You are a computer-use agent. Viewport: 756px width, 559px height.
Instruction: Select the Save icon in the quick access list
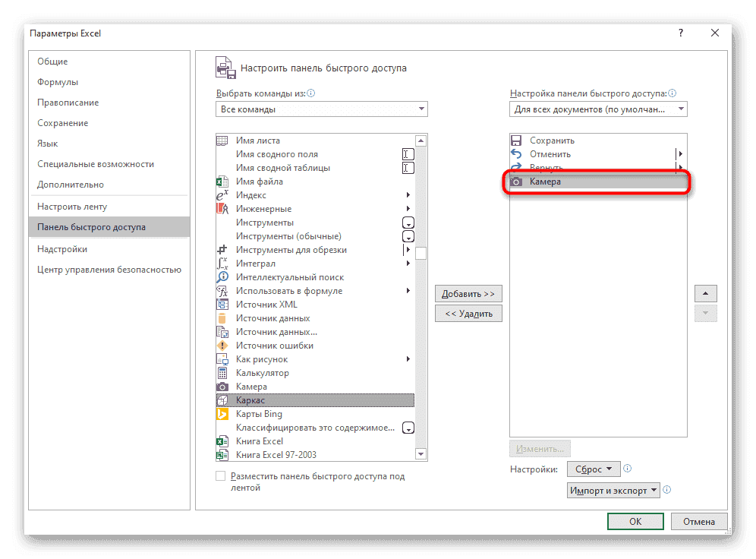517,141
